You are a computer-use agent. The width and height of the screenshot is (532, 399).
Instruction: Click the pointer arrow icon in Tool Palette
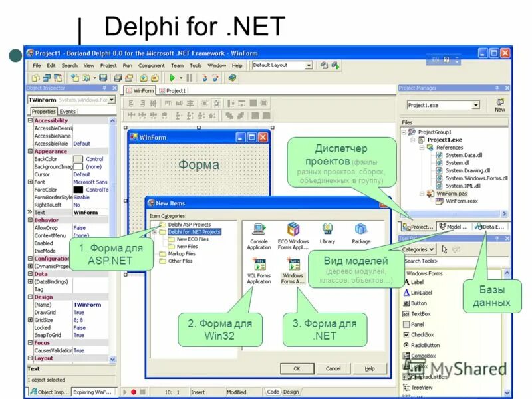coord(444,250)
